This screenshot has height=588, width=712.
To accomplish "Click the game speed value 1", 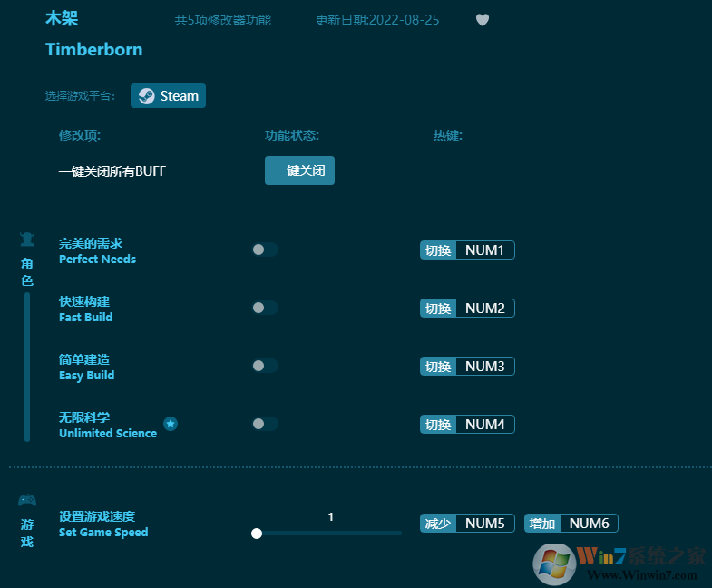I will click(x=330, y=516).
